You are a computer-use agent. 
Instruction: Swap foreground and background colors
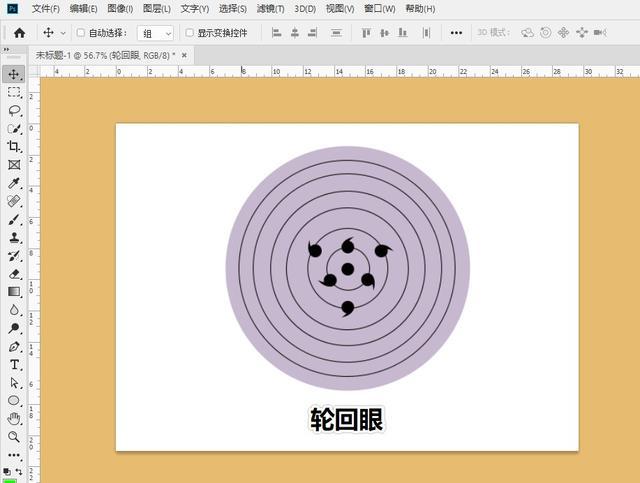point(19,472)
